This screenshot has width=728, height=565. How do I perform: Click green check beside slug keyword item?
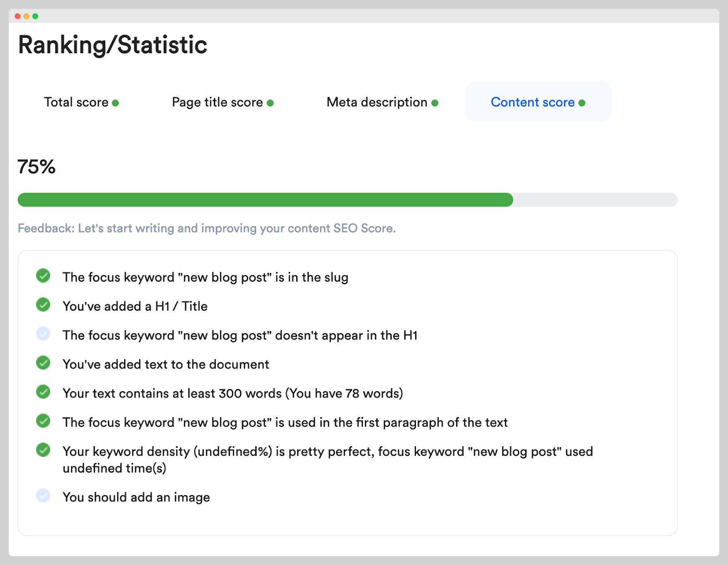click(43, 276)
